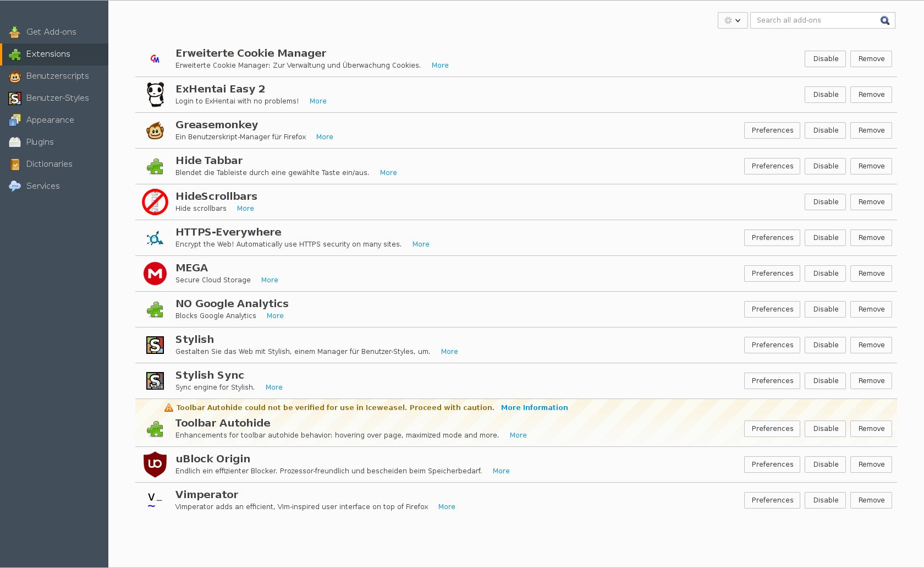Image resolution: width=924 pixels, height=568 pixels.
Task: Click More link for HideScrollbars
Action: pos(245,209)
